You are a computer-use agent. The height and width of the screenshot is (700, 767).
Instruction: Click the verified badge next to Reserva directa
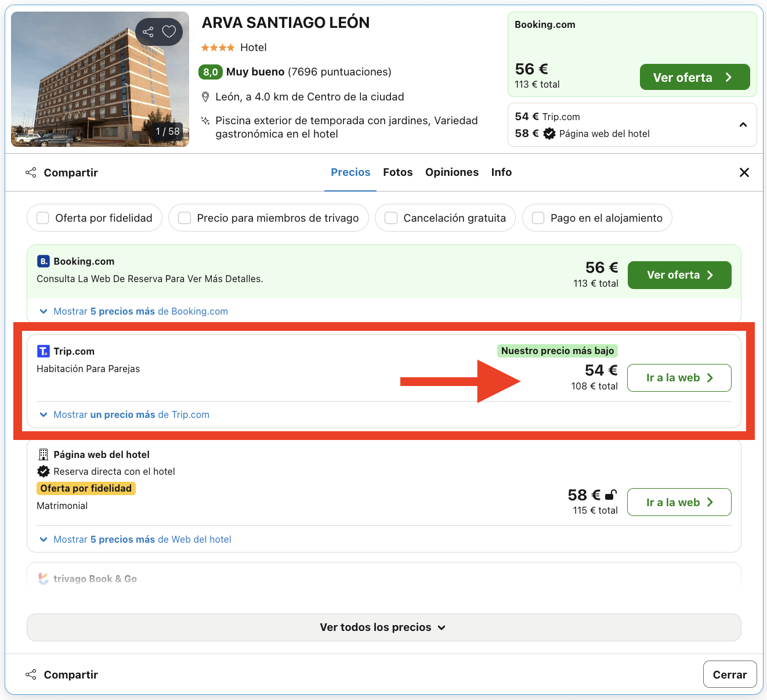(x=43, y=471)
